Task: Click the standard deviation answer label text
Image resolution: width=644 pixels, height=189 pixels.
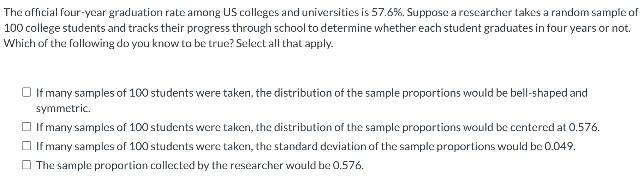Action: pos(306,146)
